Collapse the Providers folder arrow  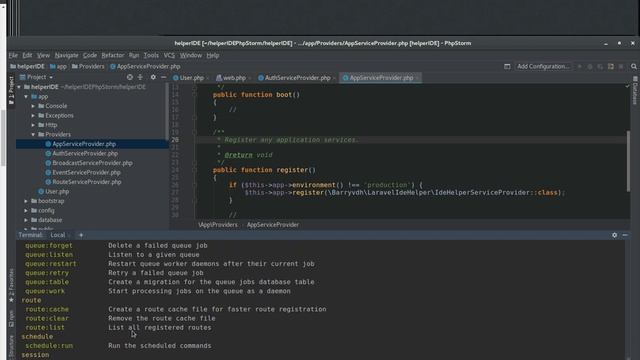[x=33, y=134]
